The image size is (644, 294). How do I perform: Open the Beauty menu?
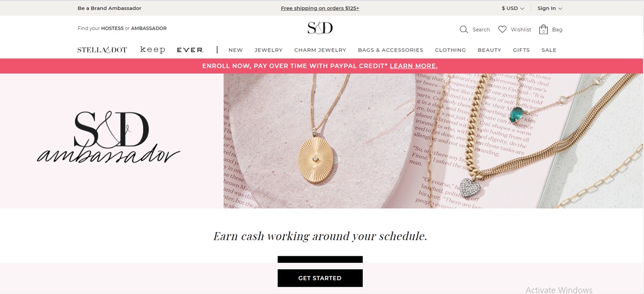[489, 50]
